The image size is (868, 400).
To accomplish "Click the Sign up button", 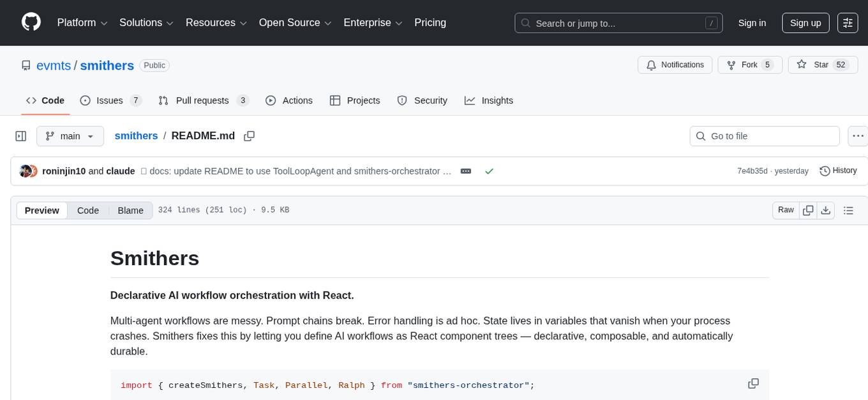I will coord(805,23).
